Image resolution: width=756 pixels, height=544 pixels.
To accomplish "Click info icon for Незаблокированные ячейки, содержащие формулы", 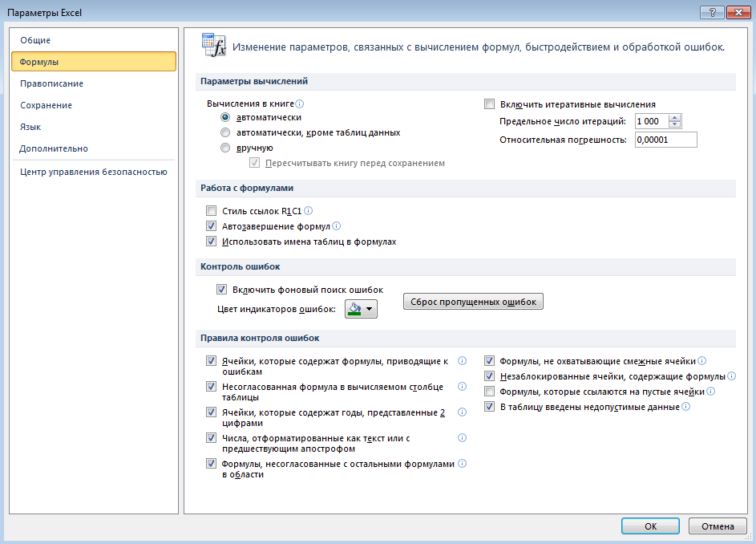I will [731, 376].
